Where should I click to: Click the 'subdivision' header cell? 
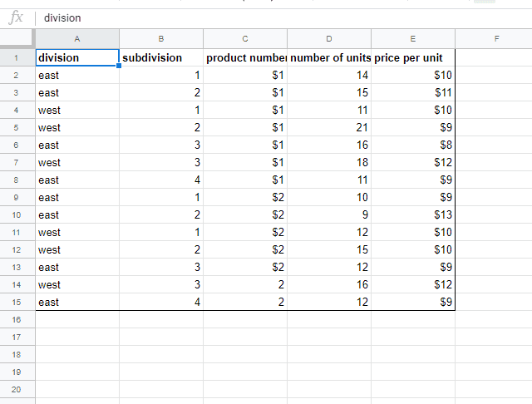(x=161, y=58)
